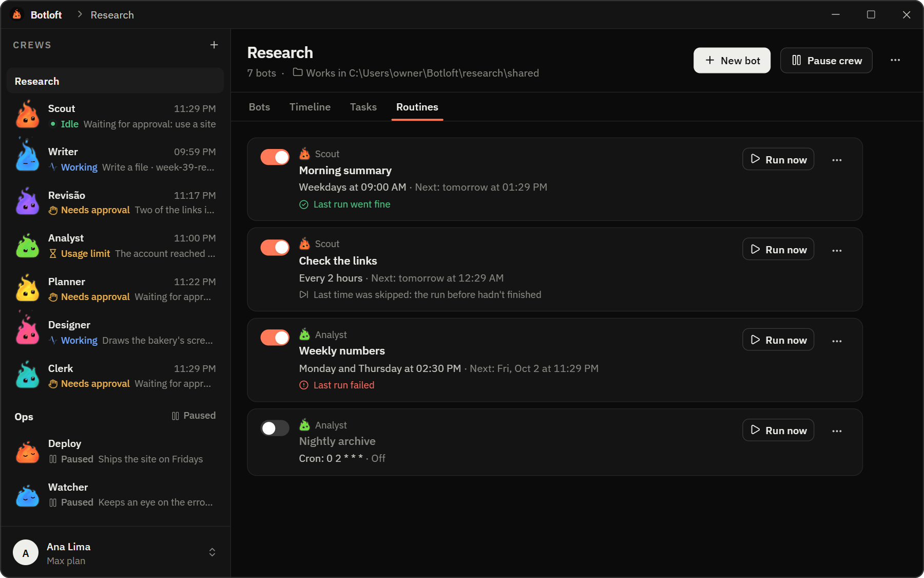Open the Scout bot flame avatar
The height and width of the screenshot is (578, 924).
[x=28, y=115]
